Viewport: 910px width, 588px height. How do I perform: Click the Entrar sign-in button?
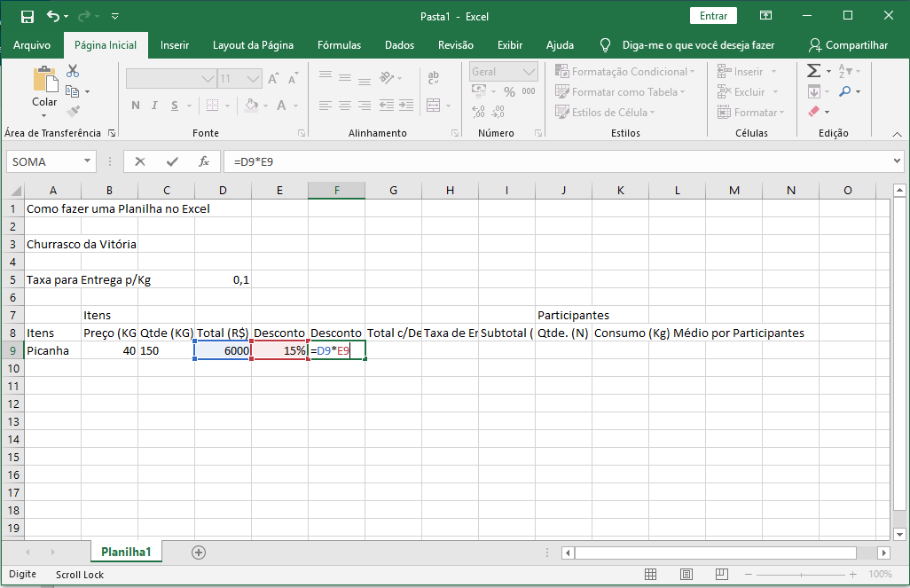tap(713, 16)
